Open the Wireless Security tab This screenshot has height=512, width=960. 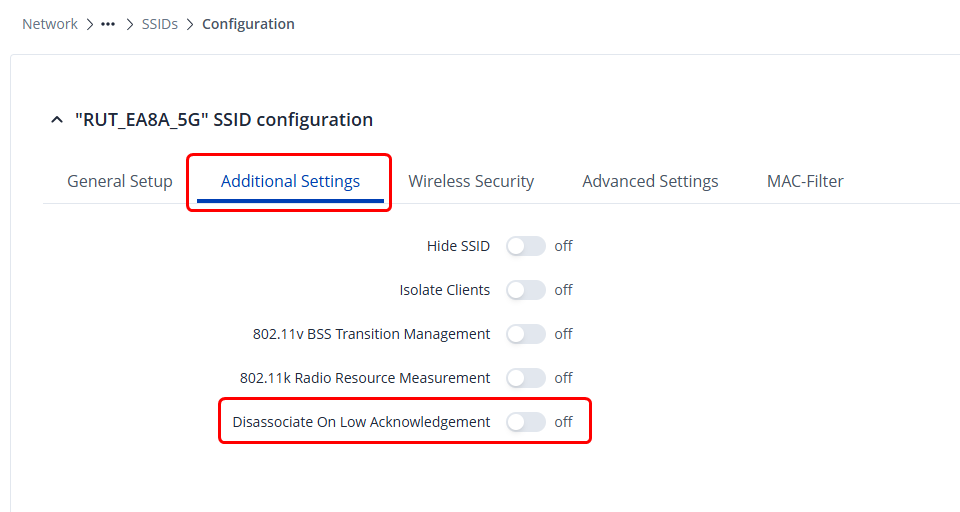coord(471,181)
